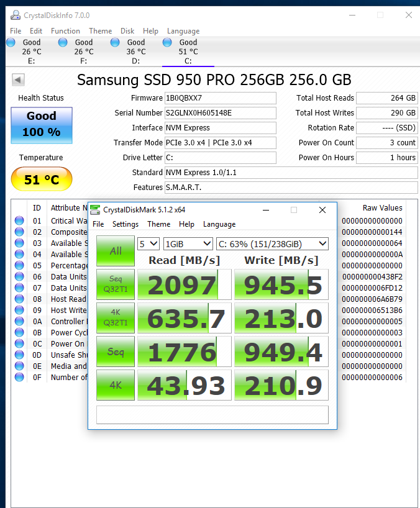The image size is (420, 508).
Task: Run the plain 4K benchmark
Action: click(116, 385)
